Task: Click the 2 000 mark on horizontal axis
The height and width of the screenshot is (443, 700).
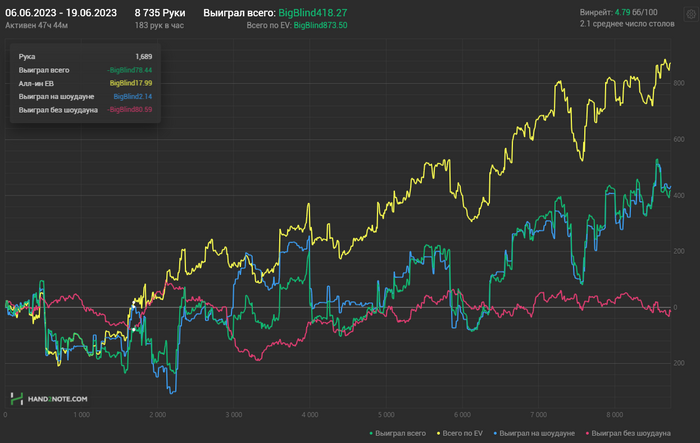Action: [x=157, y=413]
